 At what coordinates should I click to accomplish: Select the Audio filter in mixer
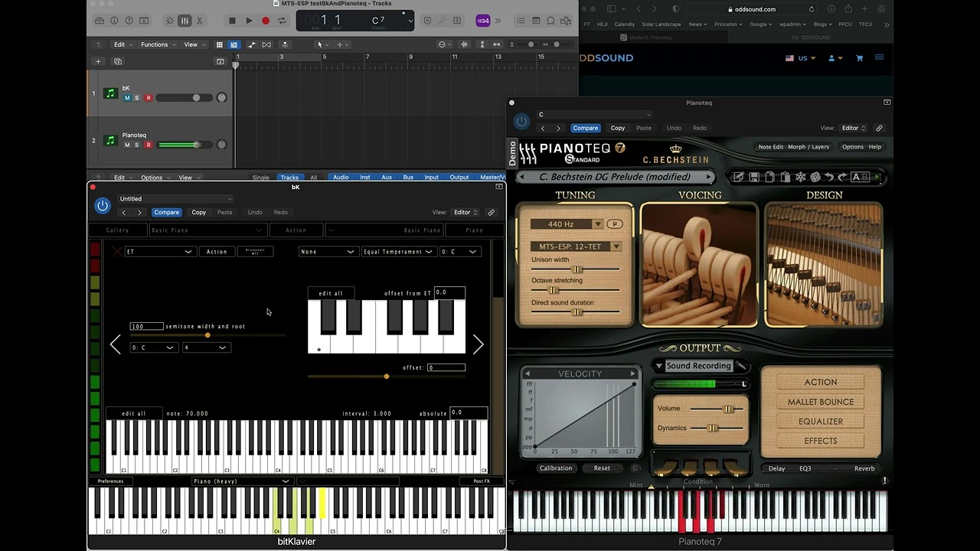pos(341,178)
